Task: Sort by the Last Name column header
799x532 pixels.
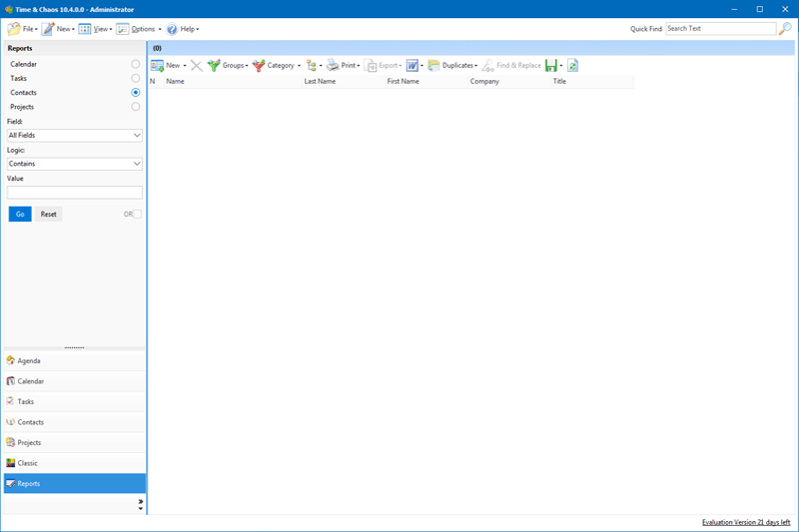Action: coord(344,81)
